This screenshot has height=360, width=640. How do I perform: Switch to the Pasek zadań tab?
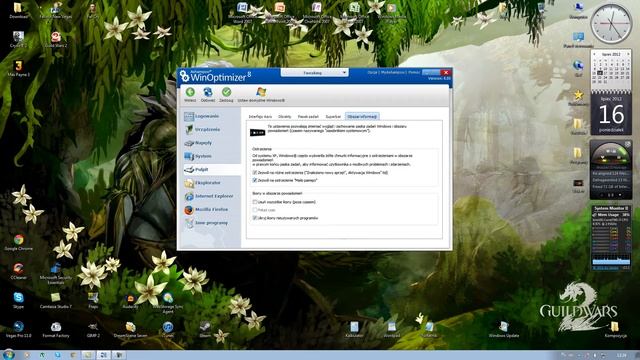[308, 117]
